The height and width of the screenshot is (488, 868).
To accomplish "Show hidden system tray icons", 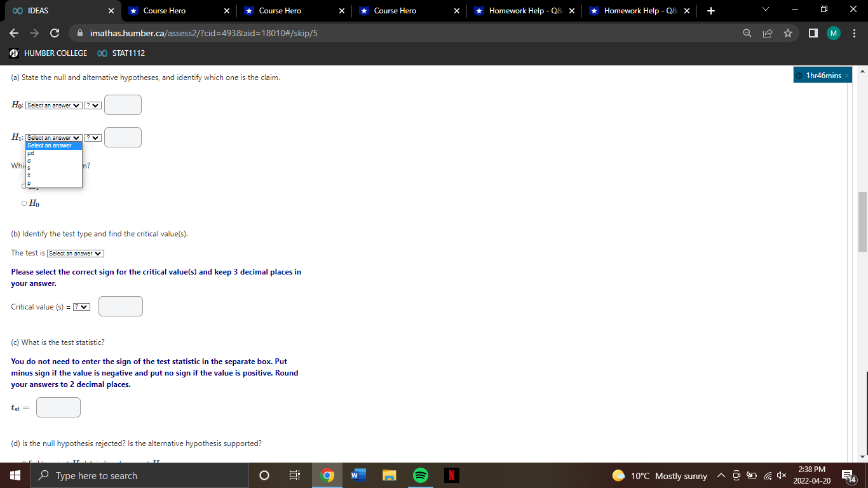I will click(x=721, y=476).
